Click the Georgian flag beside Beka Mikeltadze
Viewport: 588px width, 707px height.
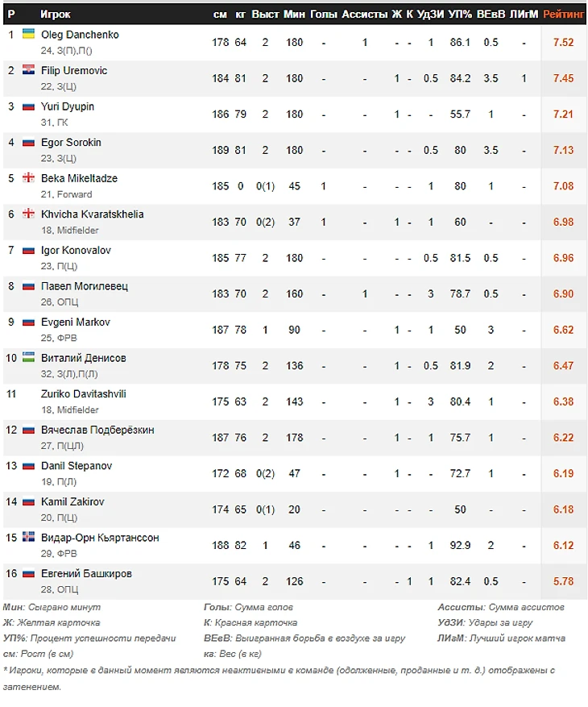coord(28,177)
